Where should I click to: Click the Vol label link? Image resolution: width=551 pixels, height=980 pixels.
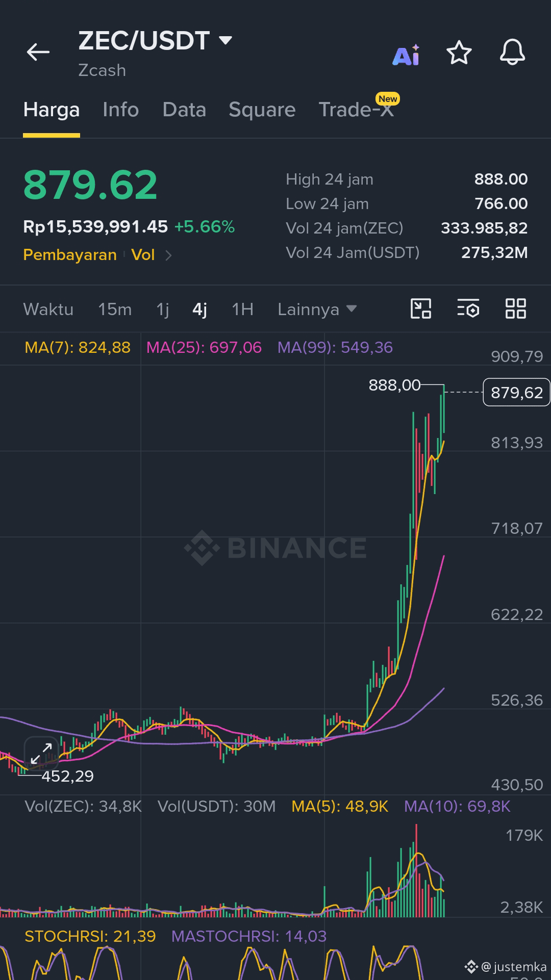pos(143,254)
